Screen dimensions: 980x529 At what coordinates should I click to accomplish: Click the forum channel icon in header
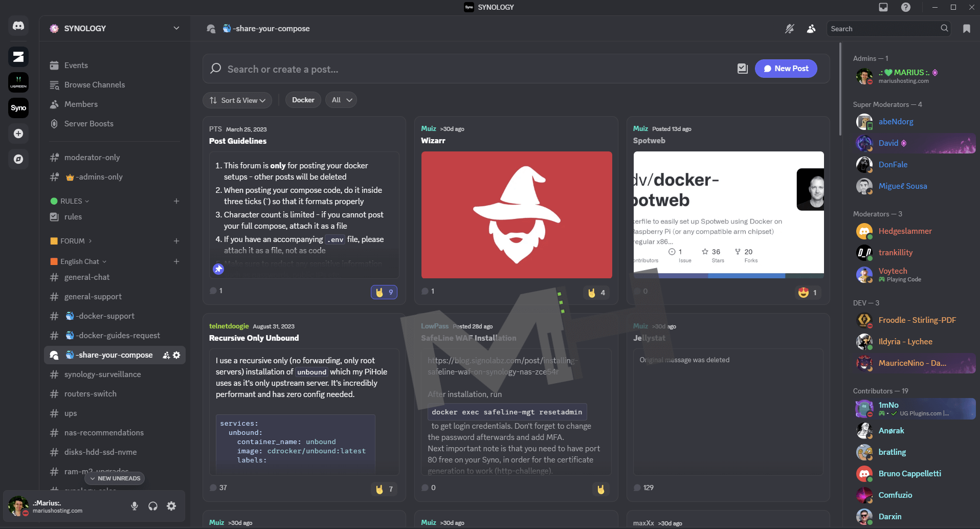[211, 29]
